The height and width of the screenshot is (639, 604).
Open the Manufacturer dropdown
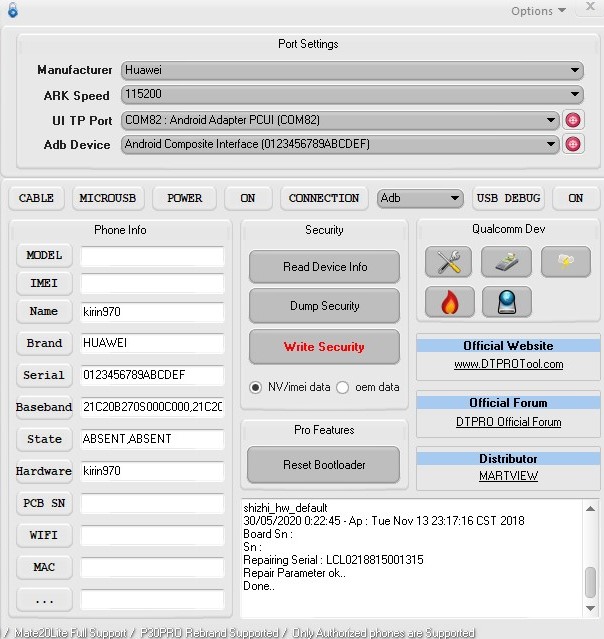(x=352, y=70)
